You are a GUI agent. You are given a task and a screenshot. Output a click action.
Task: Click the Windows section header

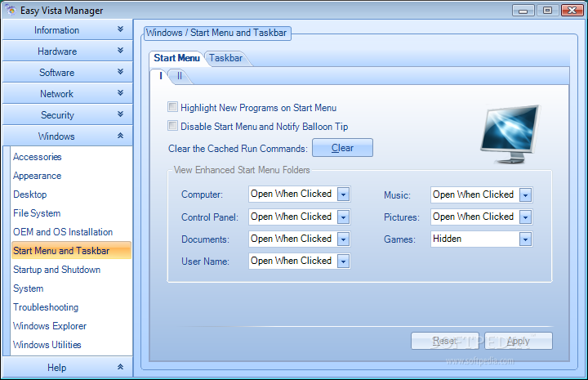tap(68, 136)
